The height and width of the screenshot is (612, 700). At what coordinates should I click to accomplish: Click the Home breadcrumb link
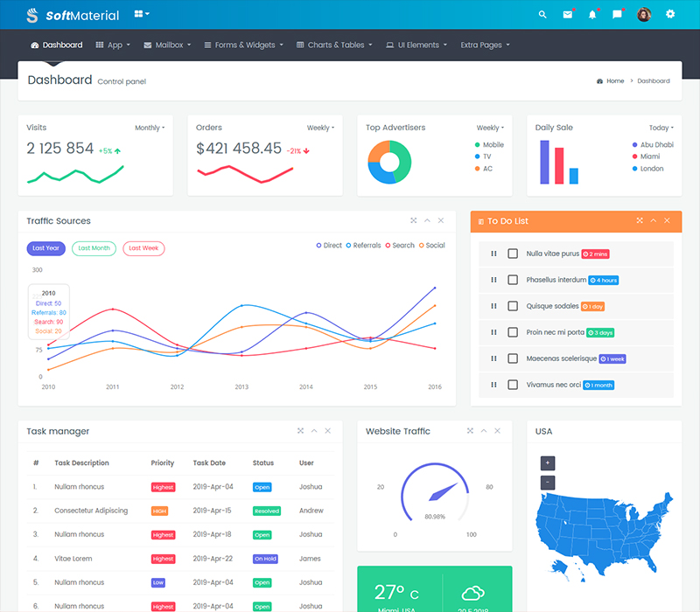tap(611, 80)
